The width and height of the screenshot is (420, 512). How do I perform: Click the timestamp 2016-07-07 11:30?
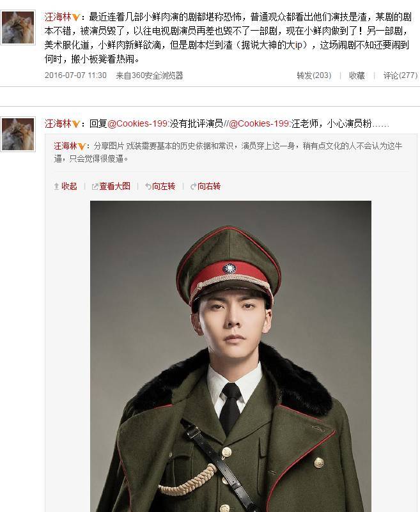tap(75, 75)
